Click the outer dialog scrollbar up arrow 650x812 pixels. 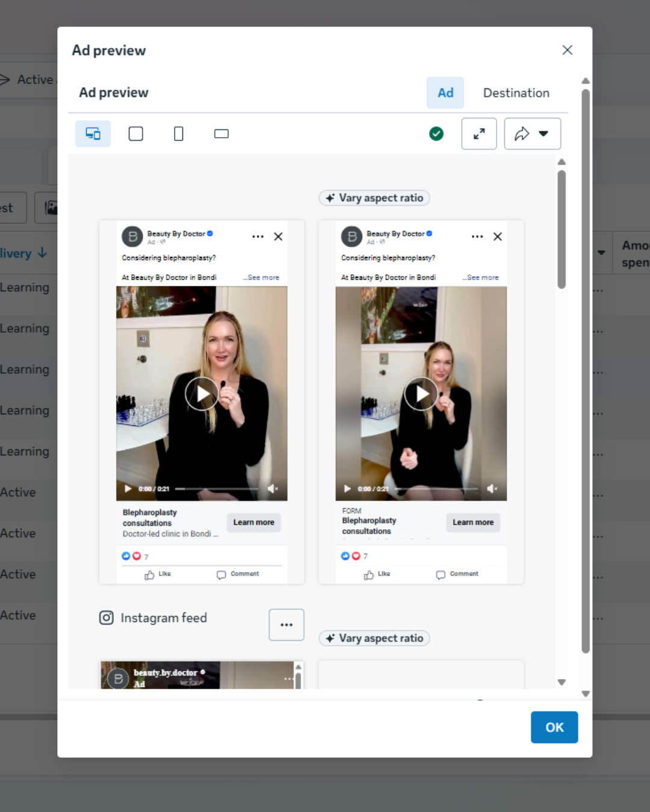tap(586, 81)
